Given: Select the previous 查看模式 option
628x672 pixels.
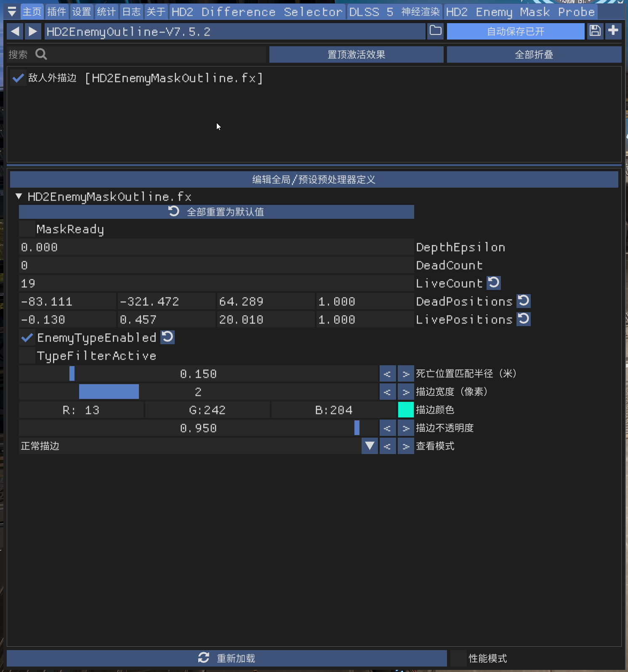Looking at the screenshot, I should coord(388,446).
